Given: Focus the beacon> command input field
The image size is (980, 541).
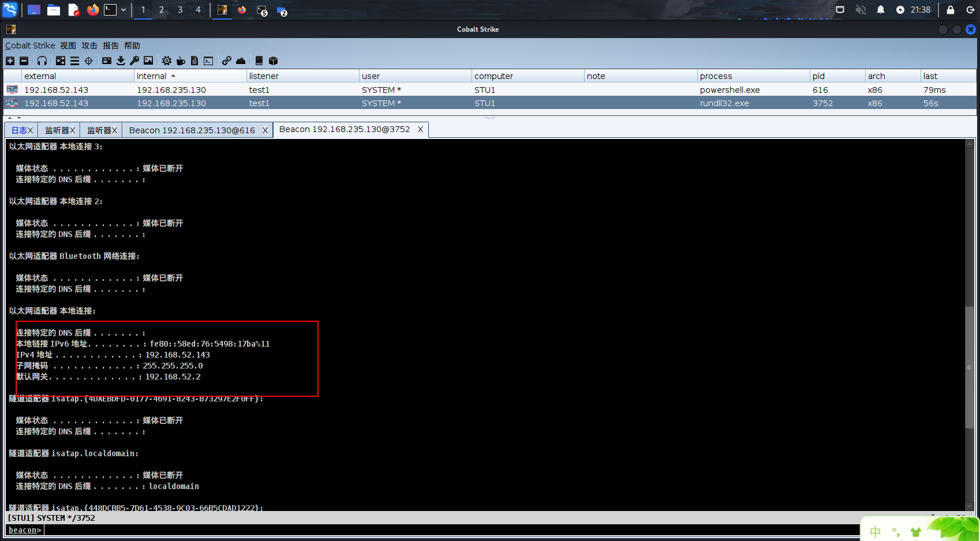Looking at the screenshot, I should (x=450, y=530).
